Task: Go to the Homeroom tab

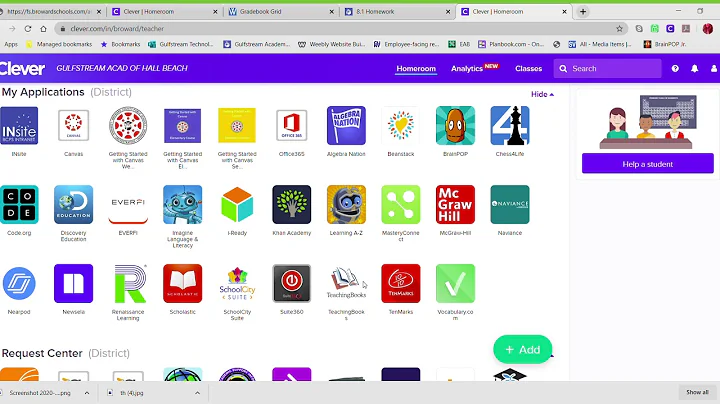Action: pos(416,68)
